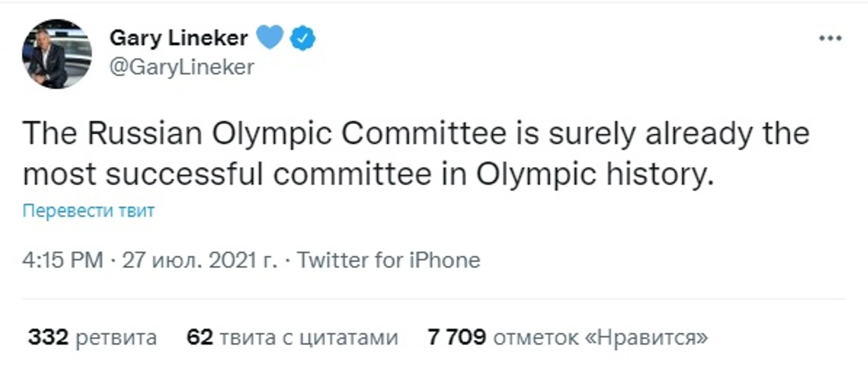The height and width of the screenshot is (366, 868).
Task: Open the 'Twitter for iPhone' source link
Action: point(388,260)
